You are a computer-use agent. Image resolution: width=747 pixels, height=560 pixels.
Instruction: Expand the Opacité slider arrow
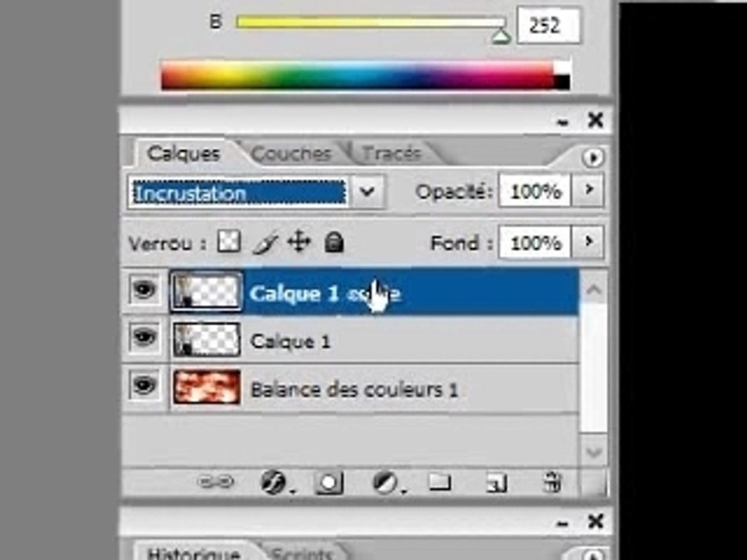(x=589, y=190)
